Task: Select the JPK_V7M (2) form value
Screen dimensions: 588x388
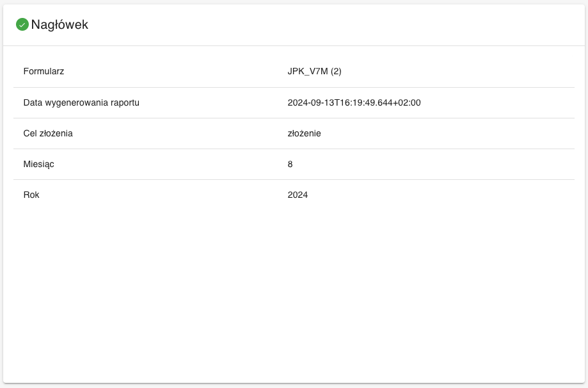Action: pos(314,72)
